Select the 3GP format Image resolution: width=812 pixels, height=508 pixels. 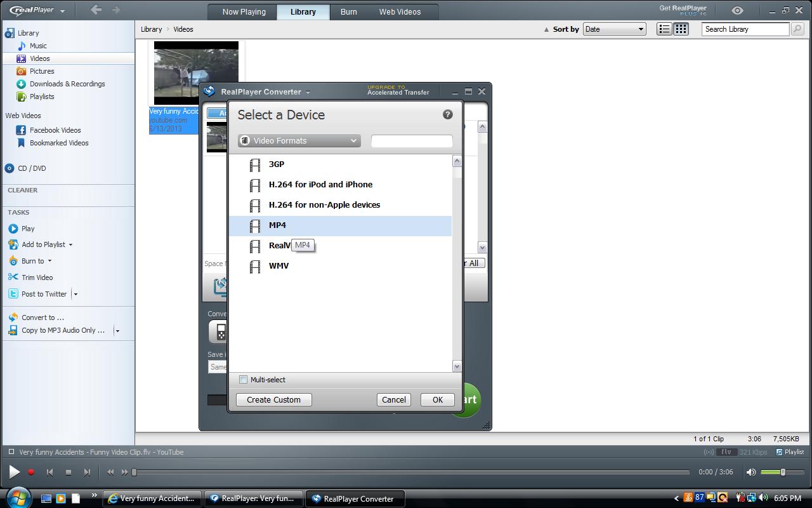(x=340, y=164)
